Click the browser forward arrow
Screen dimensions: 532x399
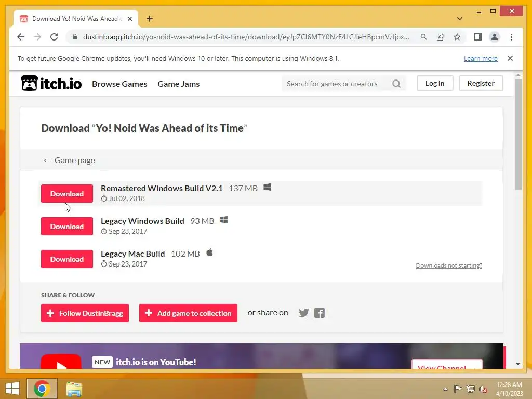click(x=37, y=37)
